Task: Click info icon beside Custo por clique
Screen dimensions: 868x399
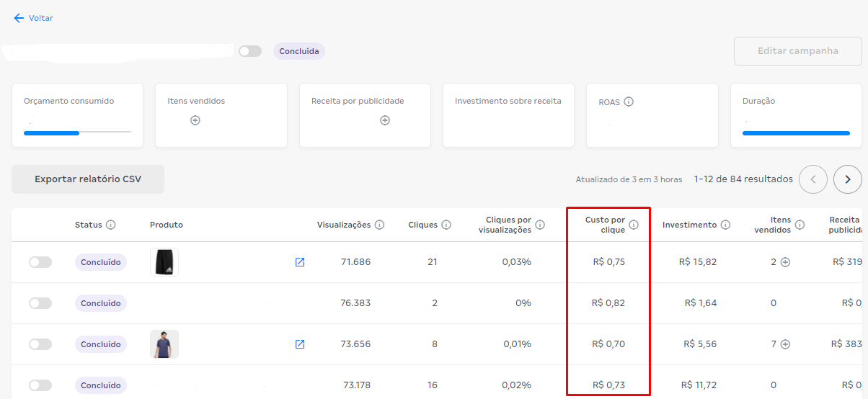Action: click(x=634, y=225)
